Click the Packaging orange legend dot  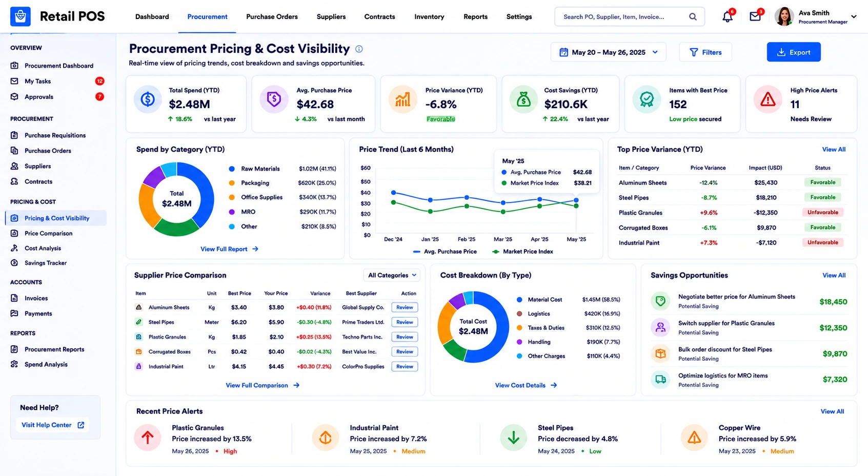point(232,183)
